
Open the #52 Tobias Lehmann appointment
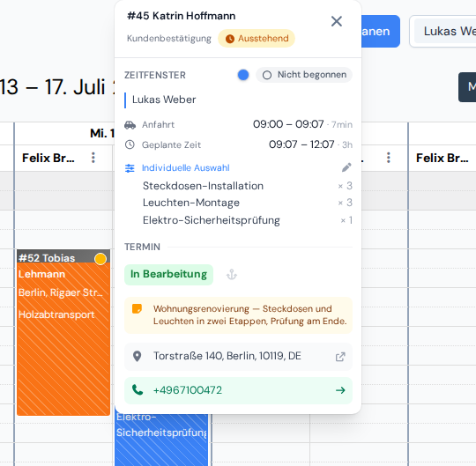(x=63, y=332)
